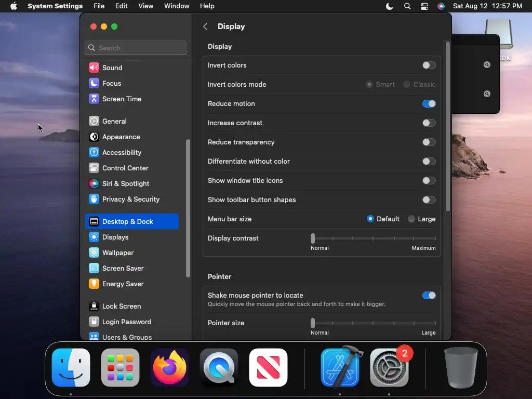Launch Xcode from the Dock
The height and width of the screenshot is (399, 532).
(x=341, y=367)
